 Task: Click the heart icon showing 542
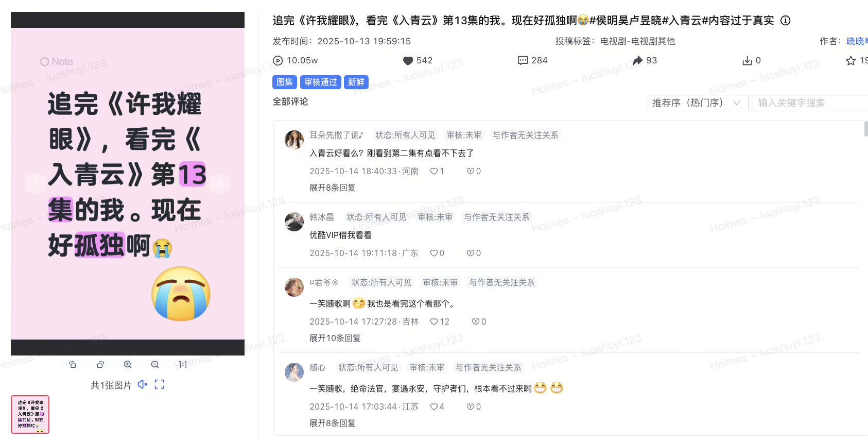coord(408,60)
